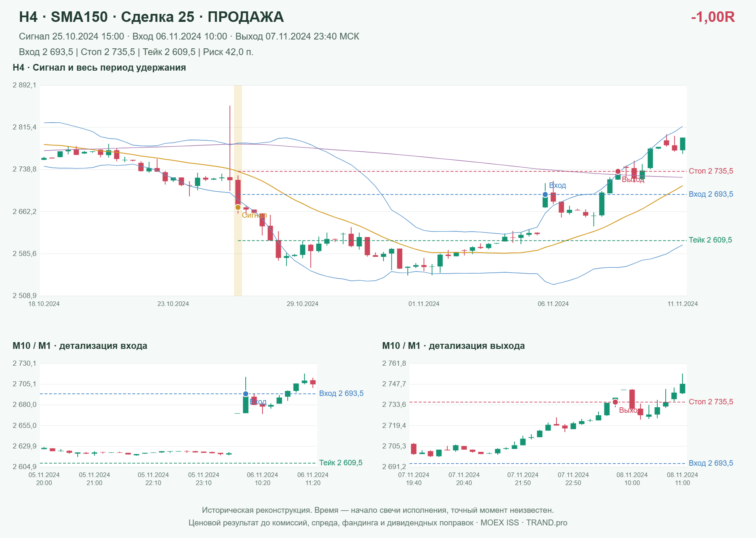Click the 2 730,1 label on entry detail axis
The image size is (756, 538).
pos(24,364)
